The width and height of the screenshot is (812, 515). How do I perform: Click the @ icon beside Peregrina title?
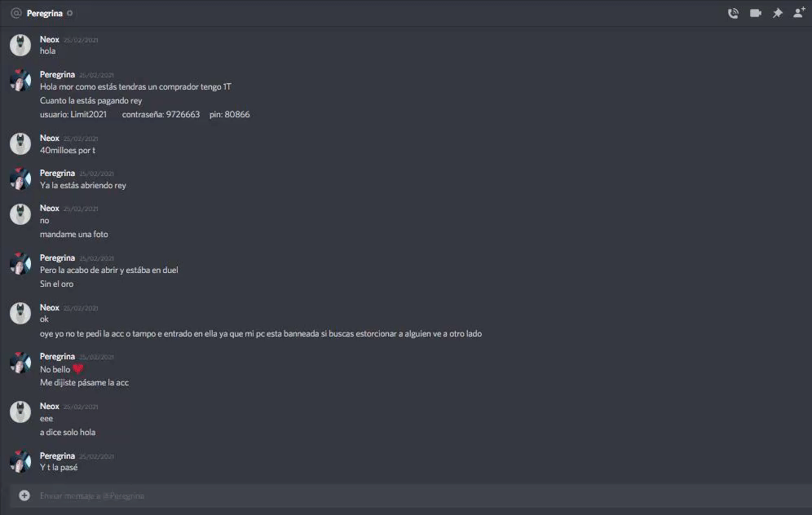[x=16, y=13]
